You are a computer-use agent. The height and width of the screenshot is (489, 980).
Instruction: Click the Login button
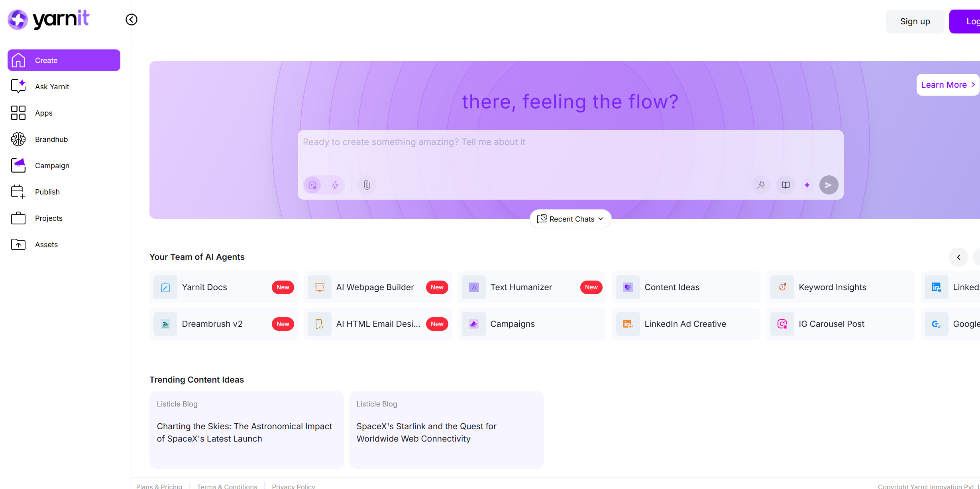tap(965, 22)
